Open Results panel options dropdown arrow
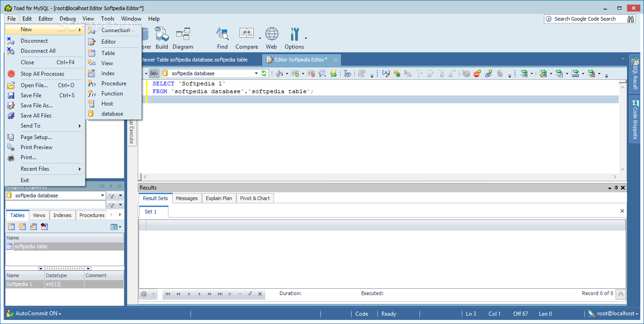Viewport: 644px width, 324px height. click(x=610, y=188)
